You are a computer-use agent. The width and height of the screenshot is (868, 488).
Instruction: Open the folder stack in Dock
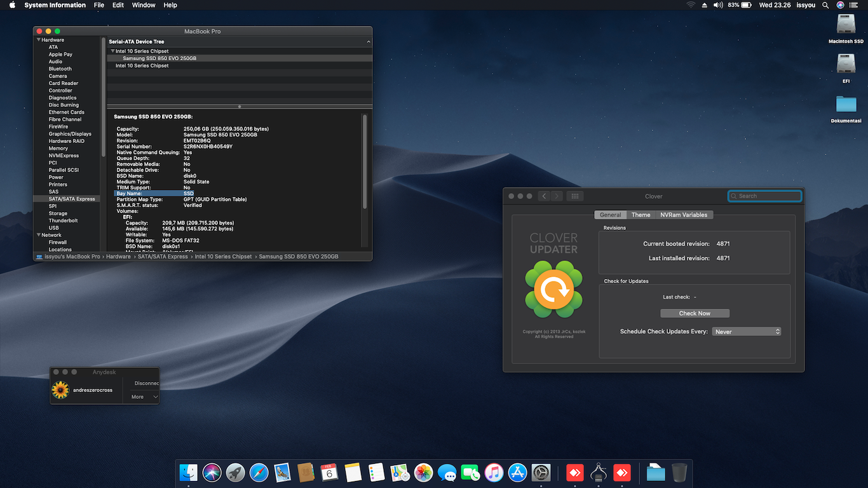[656, 472]
